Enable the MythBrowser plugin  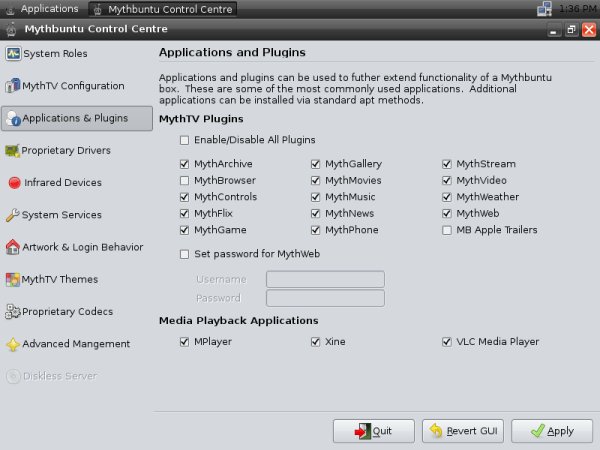pos(184,181)
